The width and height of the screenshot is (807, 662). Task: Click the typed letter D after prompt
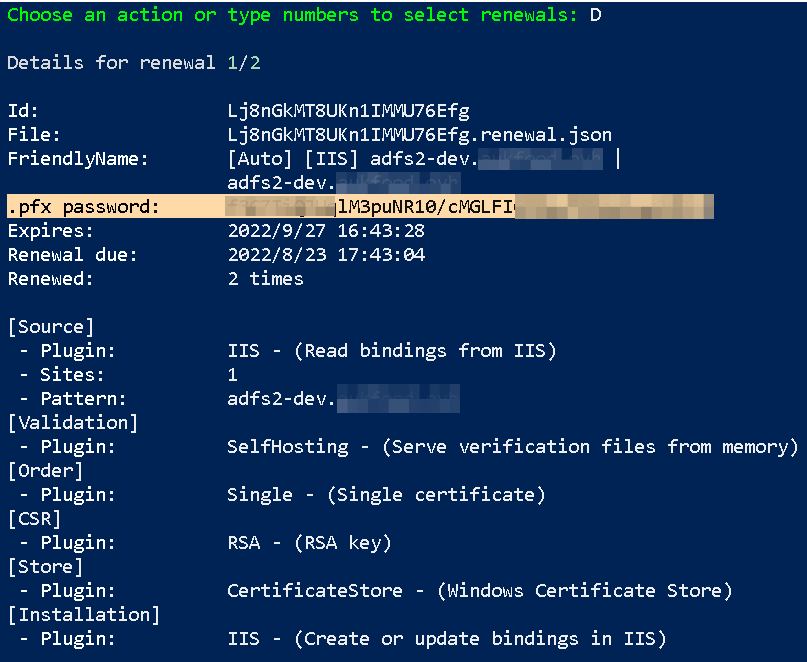click(595, 15)
